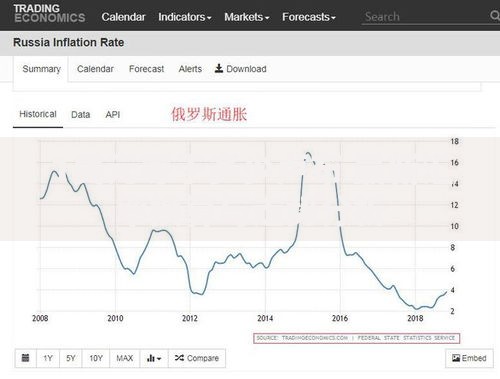Click the Download icon
The image size is (500, 379).
pos(219,68)
